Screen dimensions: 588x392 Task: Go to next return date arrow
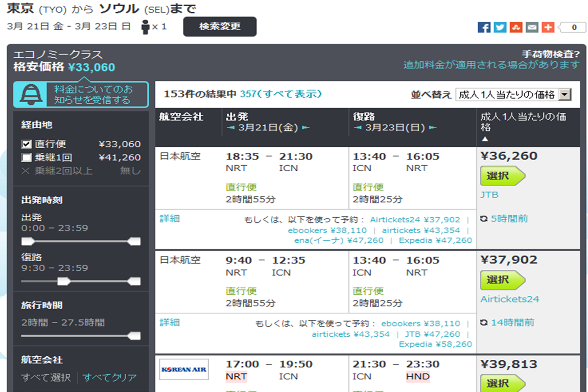(x=433, y=128)
